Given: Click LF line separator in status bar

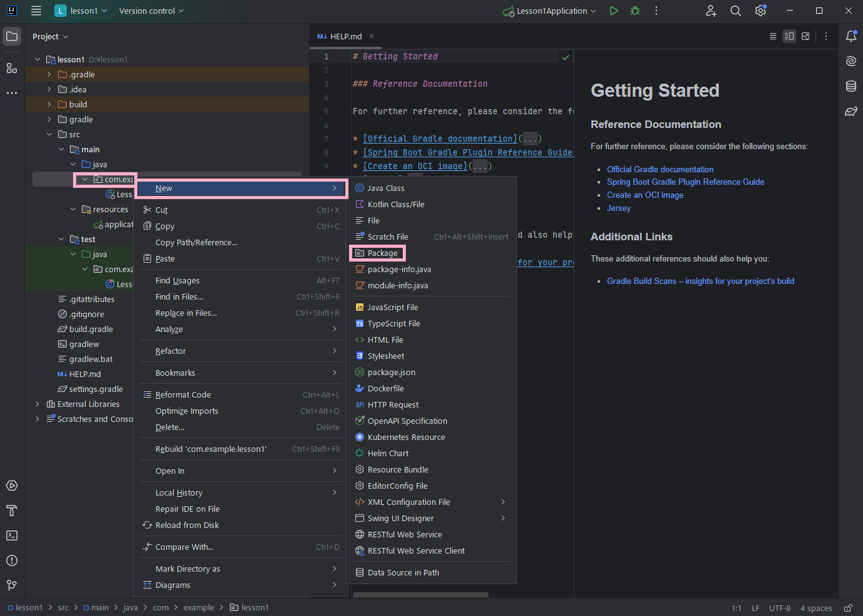Looking at the screenshot, I should click(x=756, y=608).
